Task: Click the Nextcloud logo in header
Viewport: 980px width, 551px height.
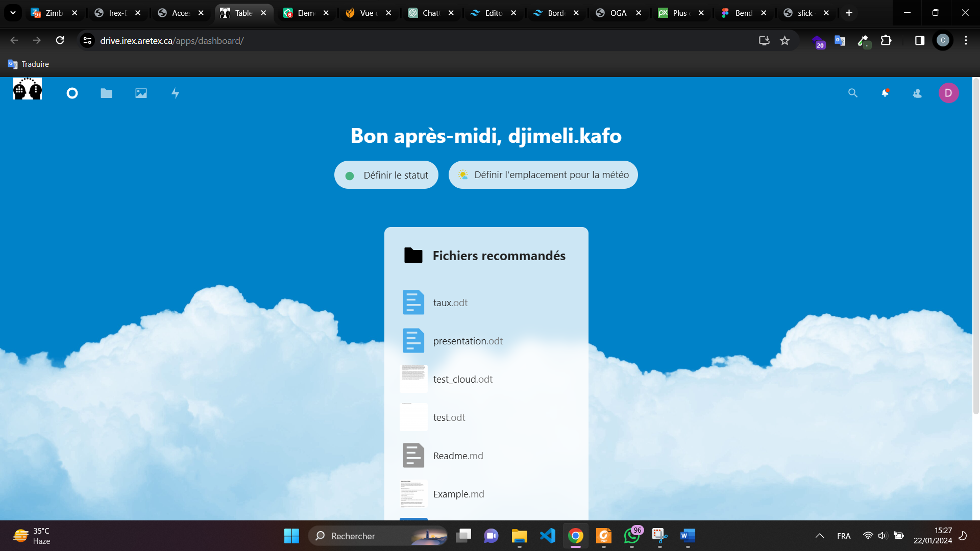Action: click(28, 89)
